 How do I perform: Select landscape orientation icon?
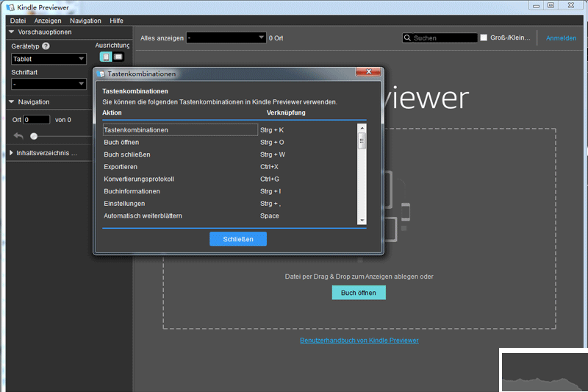(118, 57)
